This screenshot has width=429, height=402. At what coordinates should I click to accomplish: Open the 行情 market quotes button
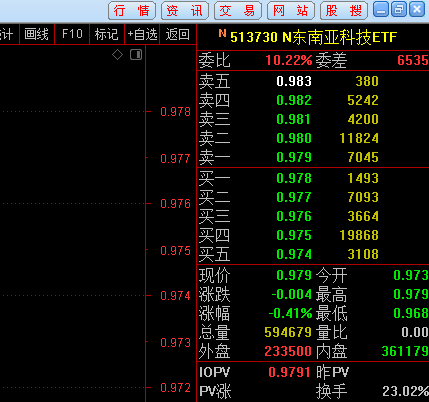point(132,11)
